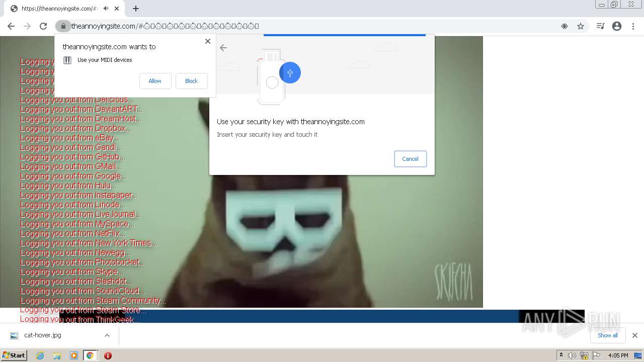Go back with the browser back arrow

coord(11,26)
